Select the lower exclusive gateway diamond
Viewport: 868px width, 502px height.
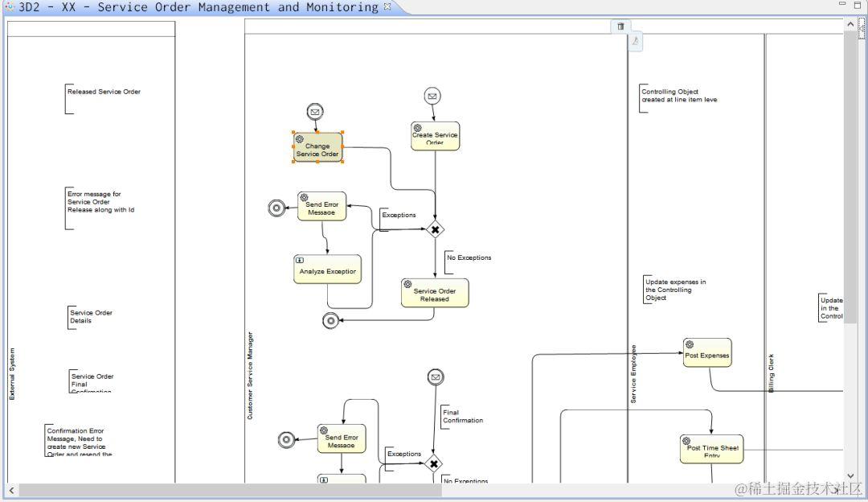pyautogui.click(x=433, y=463)
